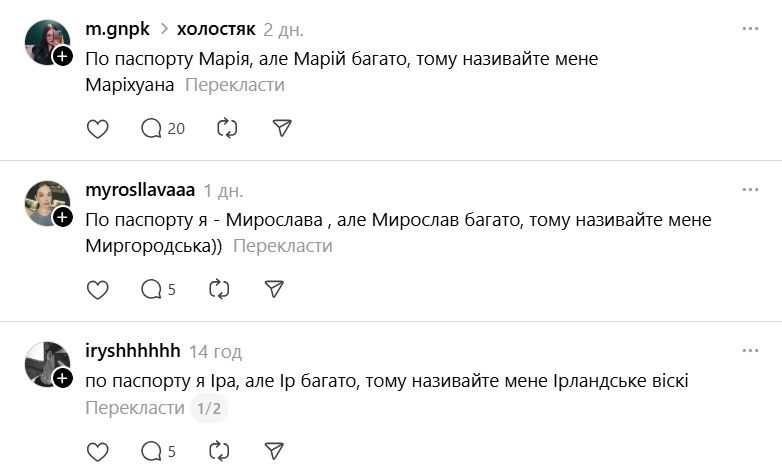
Task: Translate the myrosllavaaa post via Перекласти
Action: click(x=282, y=246)
